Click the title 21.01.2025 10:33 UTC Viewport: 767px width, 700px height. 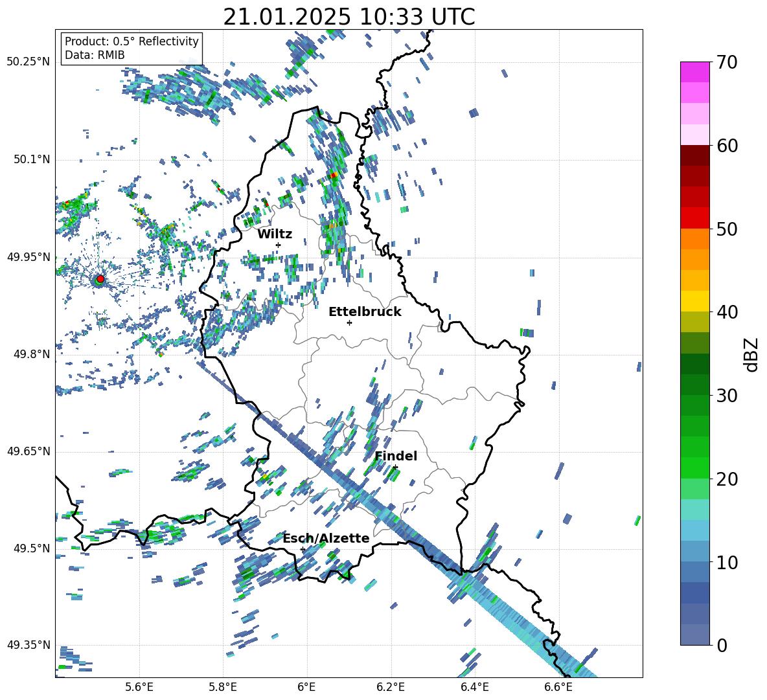point(349,17)
